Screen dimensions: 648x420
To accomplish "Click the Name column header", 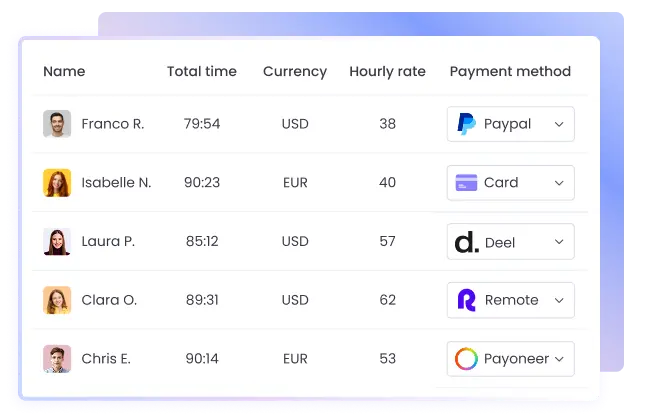I will [64, 71].
